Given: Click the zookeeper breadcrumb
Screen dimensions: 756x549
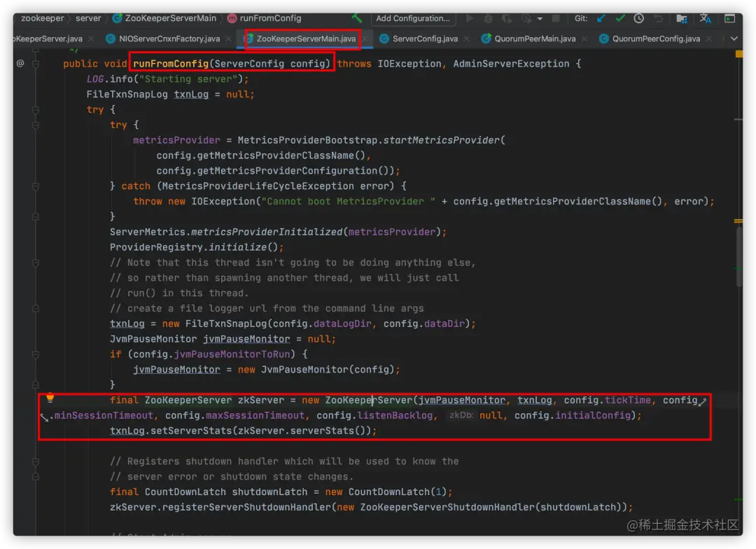Looking at the screenshot, I should click(x=43, y=18).
